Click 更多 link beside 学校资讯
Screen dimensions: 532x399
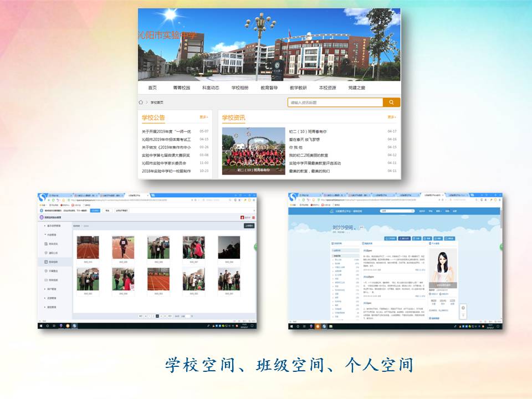tap(391, 117)
